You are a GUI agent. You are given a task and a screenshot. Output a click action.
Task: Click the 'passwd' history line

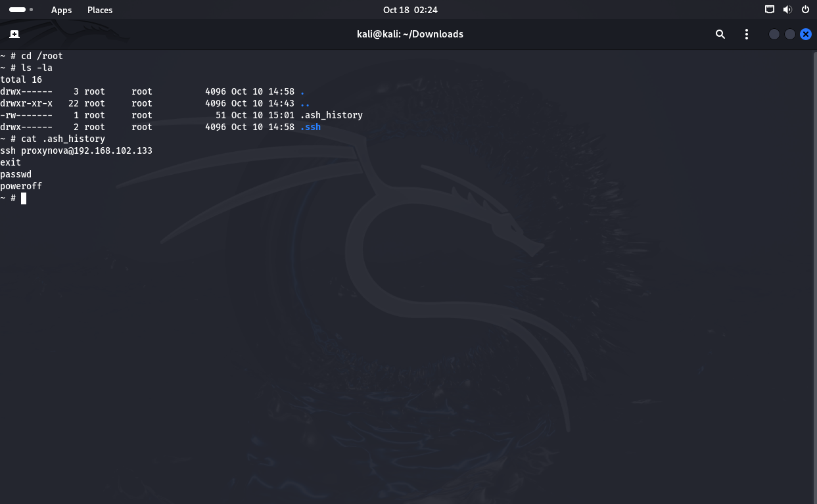tap(16, 174)
